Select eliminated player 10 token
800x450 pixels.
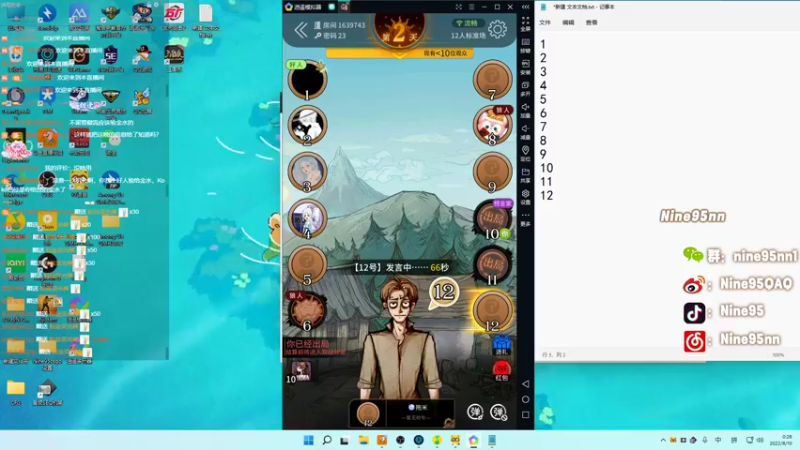pyautogui.click(x=492, y=219)
